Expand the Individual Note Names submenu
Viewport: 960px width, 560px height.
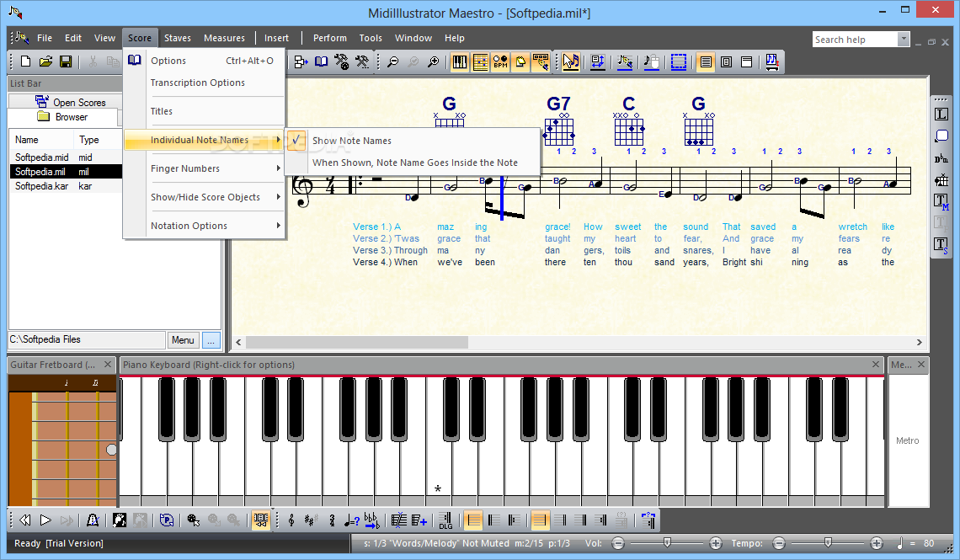[x=205, y=140]
